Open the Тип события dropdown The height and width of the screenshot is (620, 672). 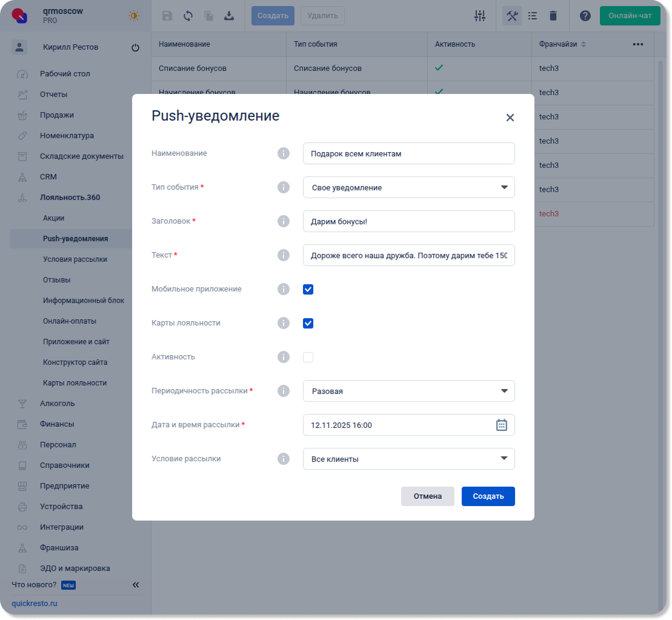(408, 187)
